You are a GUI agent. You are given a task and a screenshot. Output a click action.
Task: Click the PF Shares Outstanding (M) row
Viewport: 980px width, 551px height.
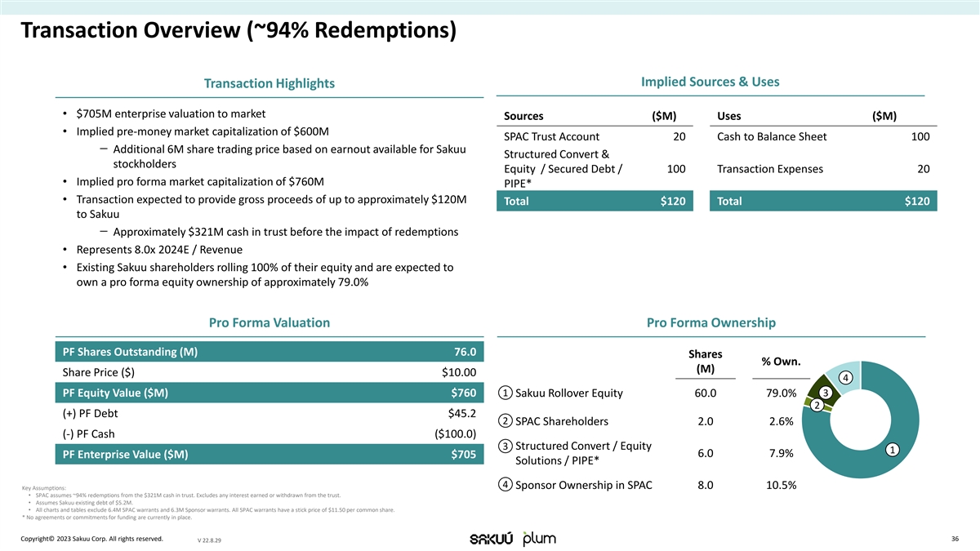click(x=269, y=352)
